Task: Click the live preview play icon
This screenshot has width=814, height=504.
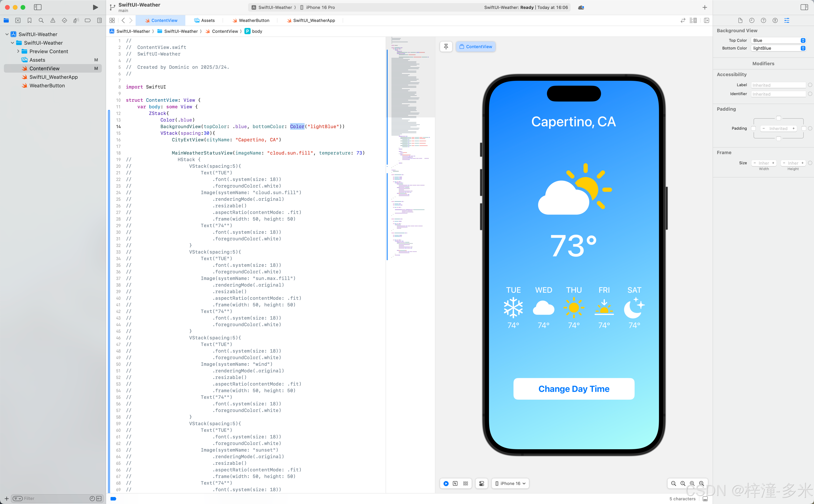Action: 446,483
